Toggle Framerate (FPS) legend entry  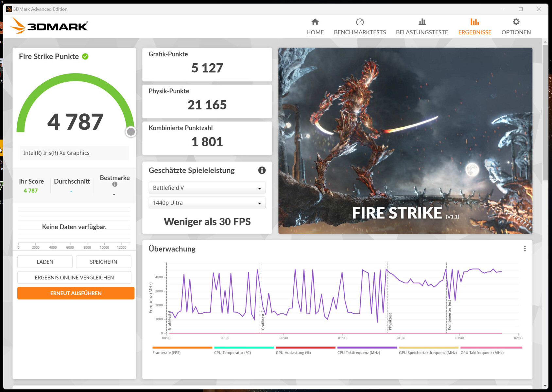point(182,351)
